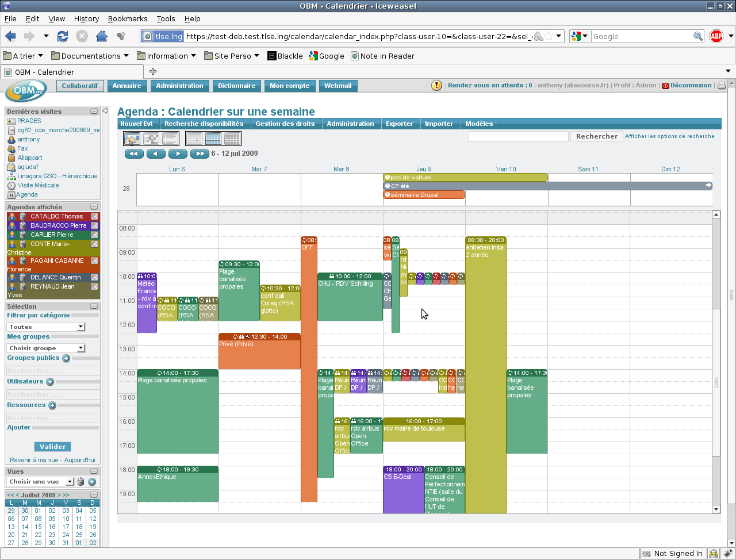Image resolution: width=736 pixels, height=560 pixels.
Task: Collapse the Dernières visites panel
Action: [94, 112]
